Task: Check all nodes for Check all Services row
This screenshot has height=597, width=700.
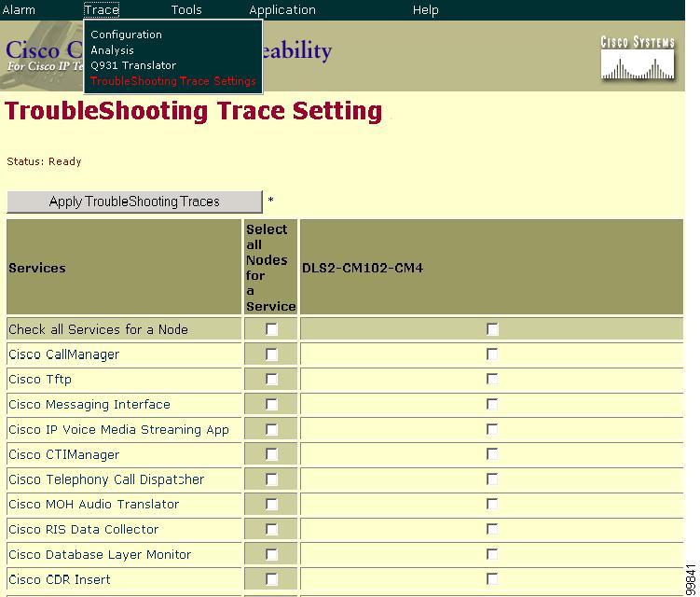Action: coord(271,329)
